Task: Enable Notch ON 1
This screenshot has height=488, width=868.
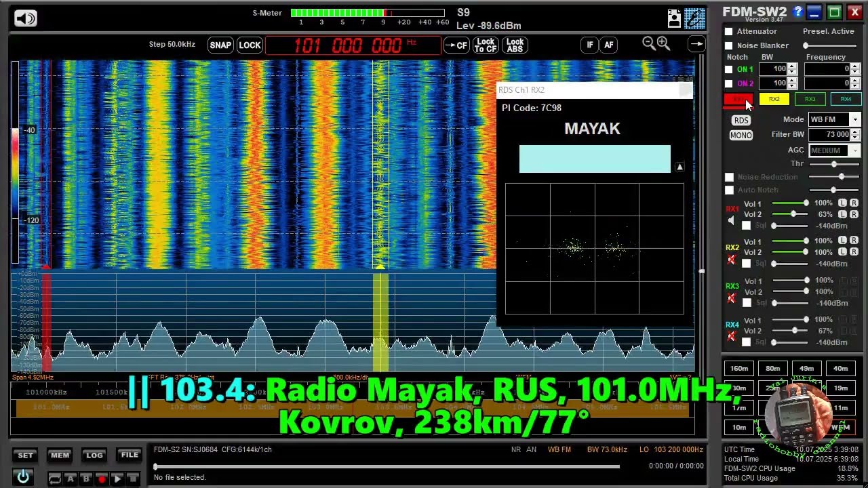Action: tap(729, 69)
